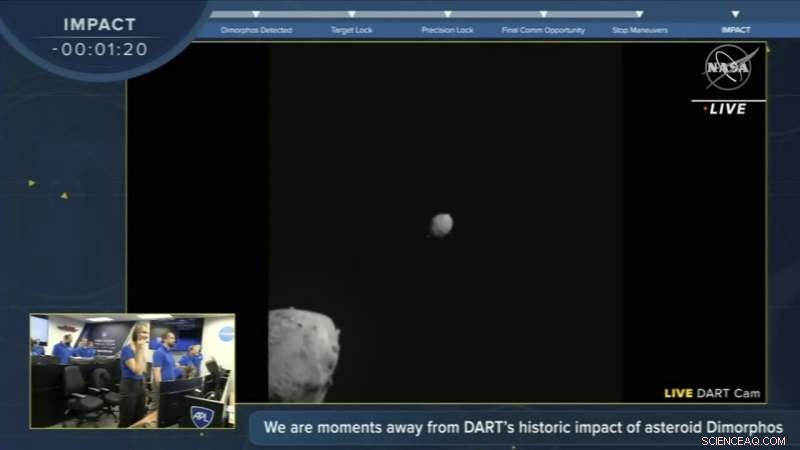The width and height of the screenshot is (800, 450).
Task: Click the Target Lock triangle marker
Action: click(x=352, y=14)
